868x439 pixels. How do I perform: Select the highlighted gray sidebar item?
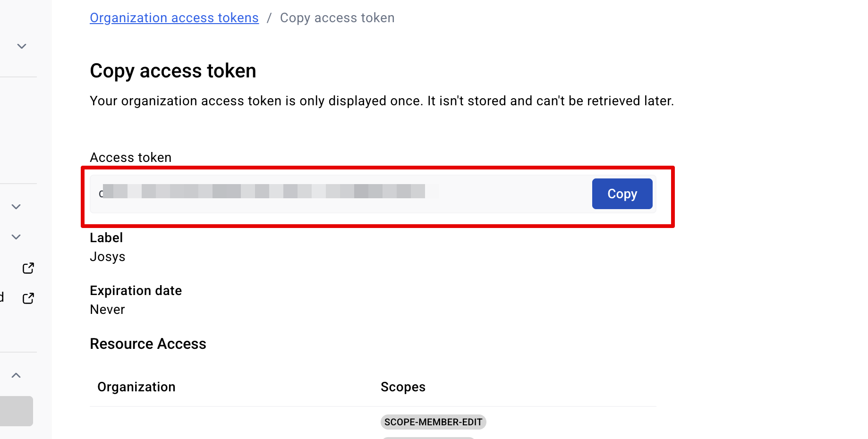pyautogui.click(x=16, y=411)
